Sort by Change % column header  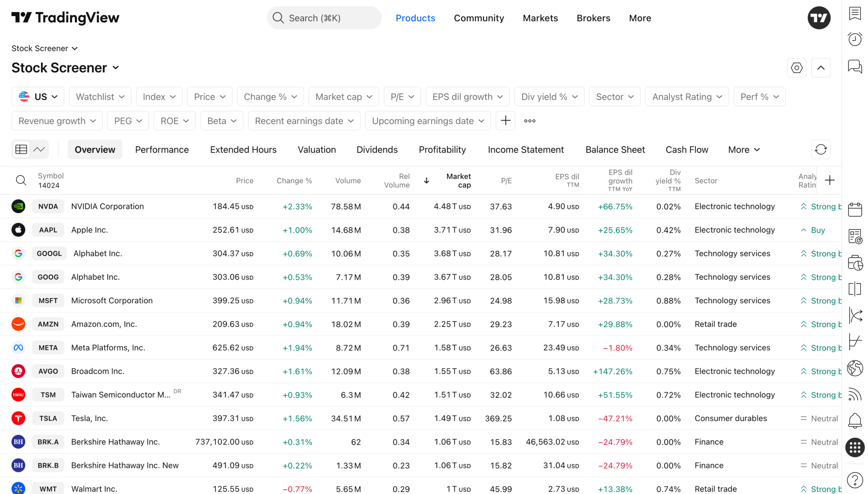294,180
